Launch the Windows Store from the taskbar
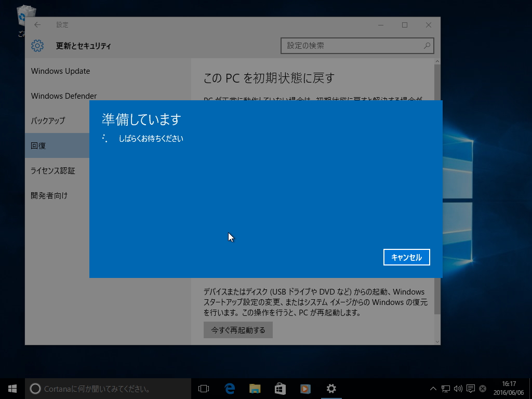 coord(280,388)
